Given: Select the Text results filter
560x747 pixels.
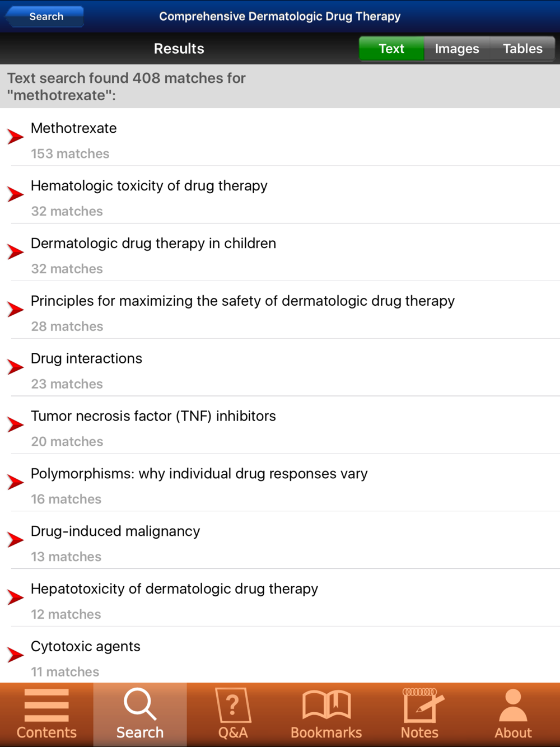Looking at the screenshot, I should (x=391, y=49).
